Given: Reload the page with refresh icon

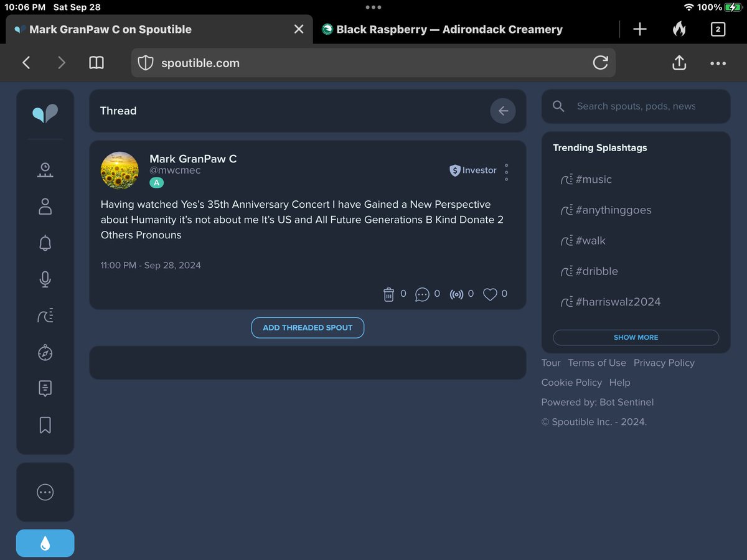Looking at the screenshot, I should 600,63.
